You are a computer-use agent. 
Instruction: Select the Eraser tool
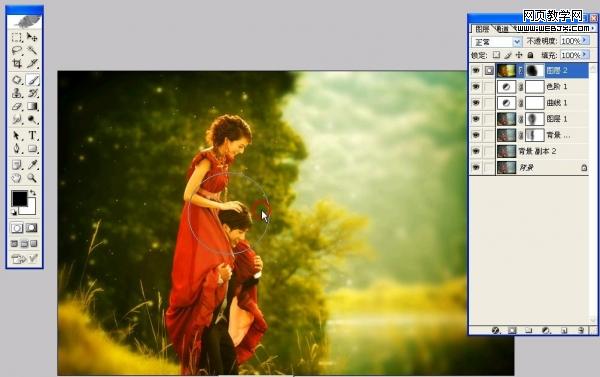(x=17, y=106)
